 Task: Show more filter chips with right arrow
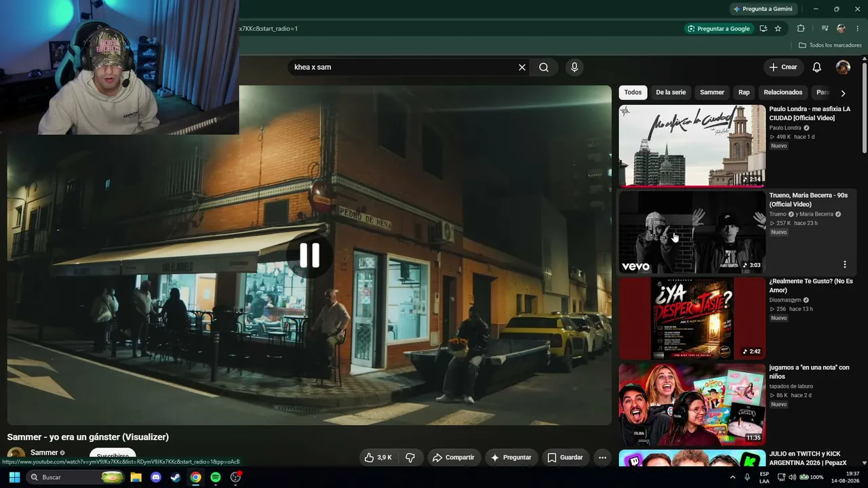click(843, 93)
